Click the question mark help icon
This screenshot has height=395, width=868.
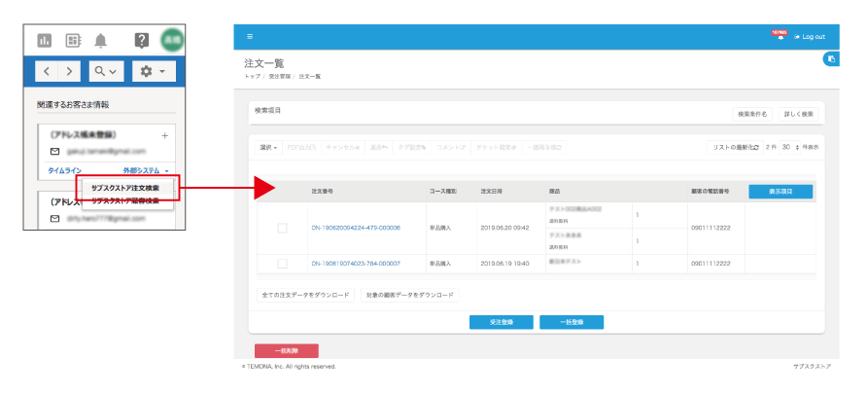point(142,40)
